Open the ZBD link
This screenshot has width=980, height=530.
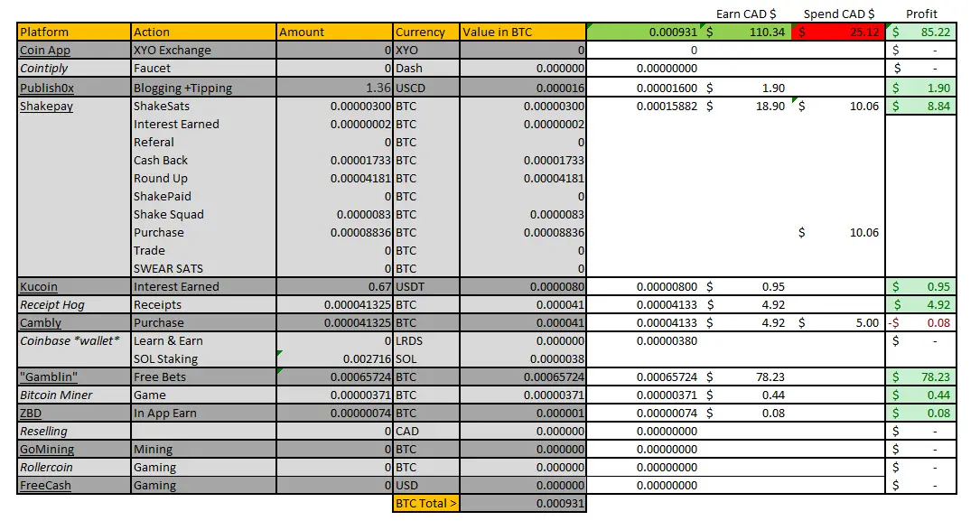(31, 414)
